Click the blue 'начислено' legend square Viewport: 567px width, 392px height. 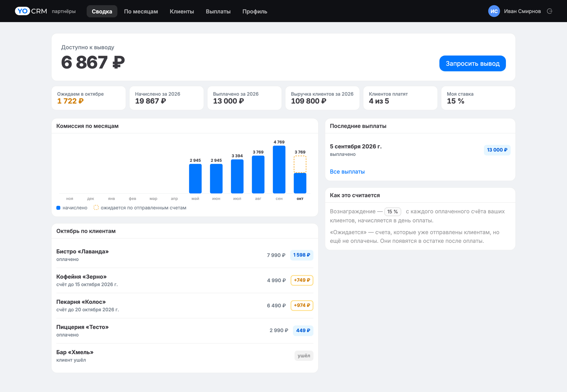click(58, 208)
